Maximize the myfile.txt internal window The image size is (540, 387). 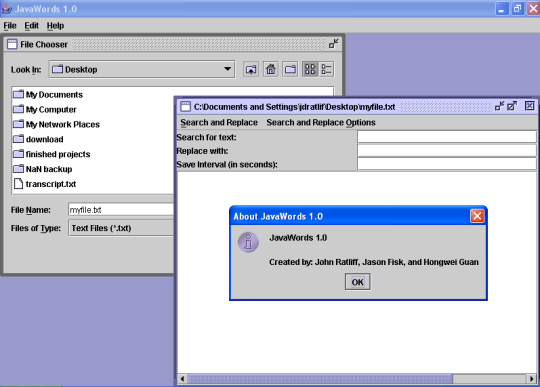tap(512, 106)
